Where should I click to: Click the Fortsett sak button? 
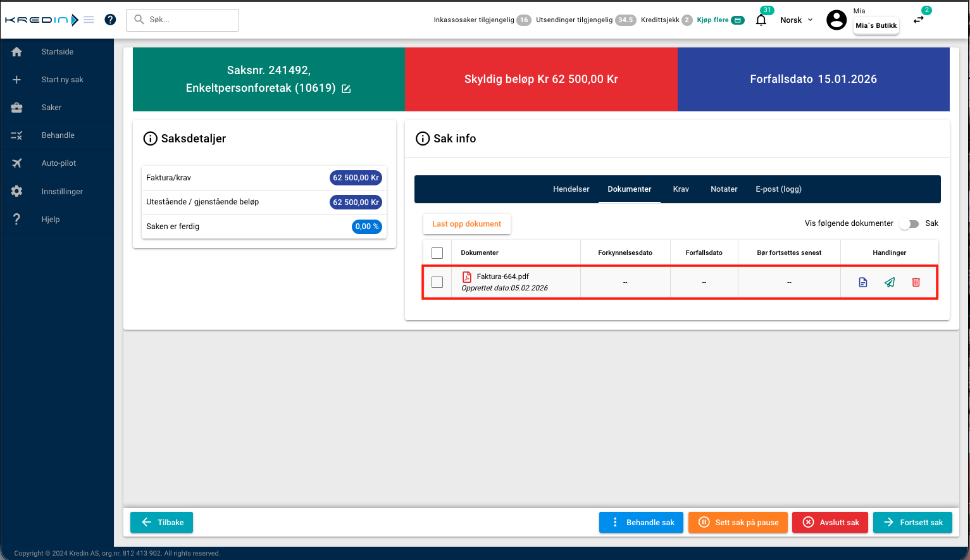click(x=912, y=523)
